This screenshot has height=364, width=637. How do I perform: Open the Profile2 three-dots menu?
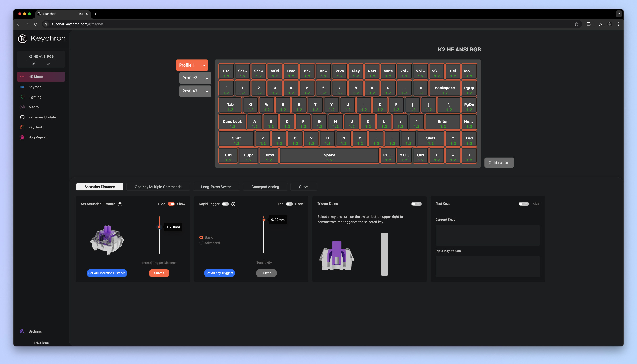pos(206,78)
